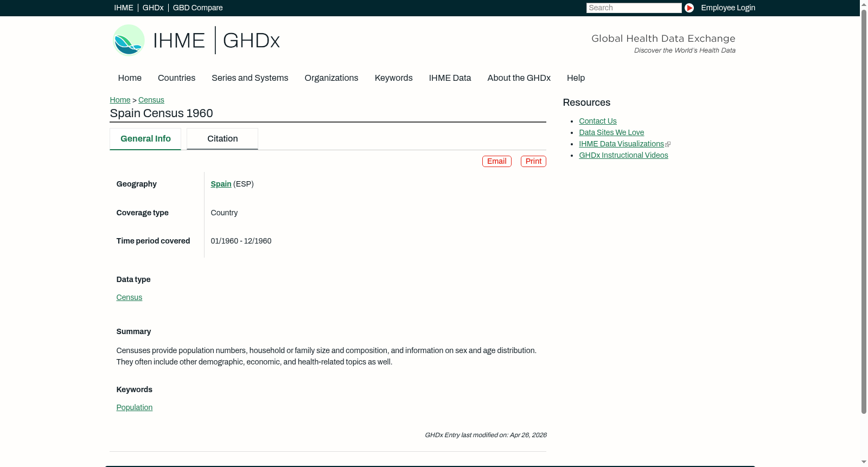868x467 pixels.
Task: Open Population keyword link
Action: 134,407
